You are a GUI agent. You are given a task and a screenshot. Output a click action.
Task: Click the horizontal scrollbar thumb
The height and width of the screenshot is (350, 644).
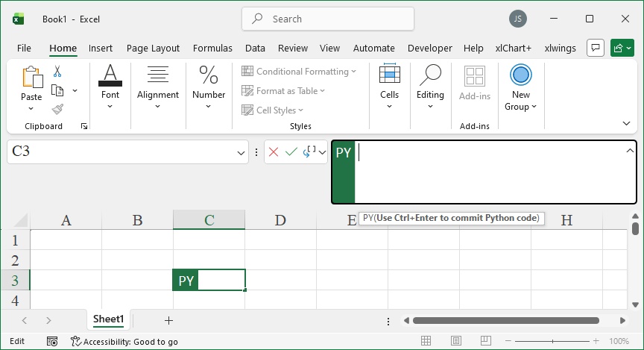pos(506,320)
